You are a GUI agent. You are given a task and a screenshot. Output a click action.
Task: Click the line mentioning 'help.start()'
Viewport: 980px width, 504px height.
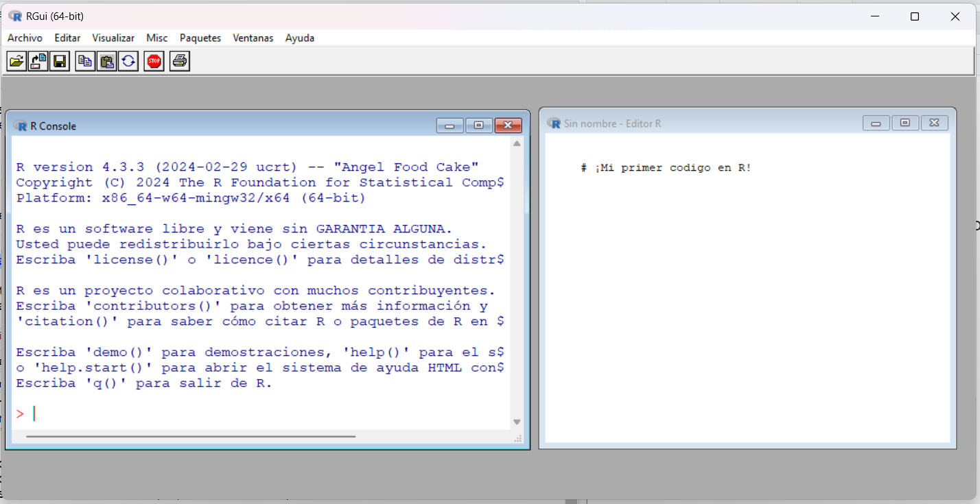(260, 368)
